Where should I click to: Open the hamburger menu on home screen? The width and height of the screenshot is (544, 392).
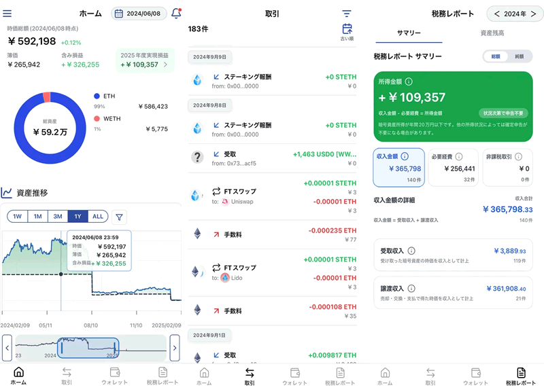tap(7, 13)
